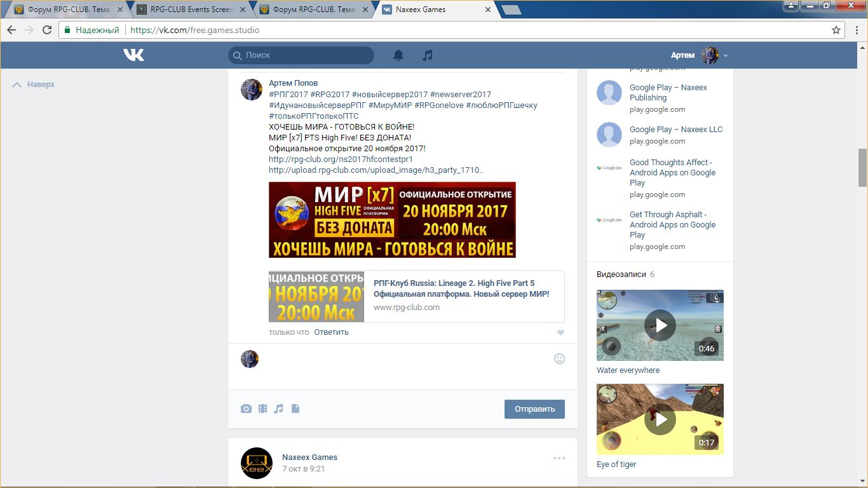Open Google Play – Naxeex Publishing link

[x=668, y=93]
